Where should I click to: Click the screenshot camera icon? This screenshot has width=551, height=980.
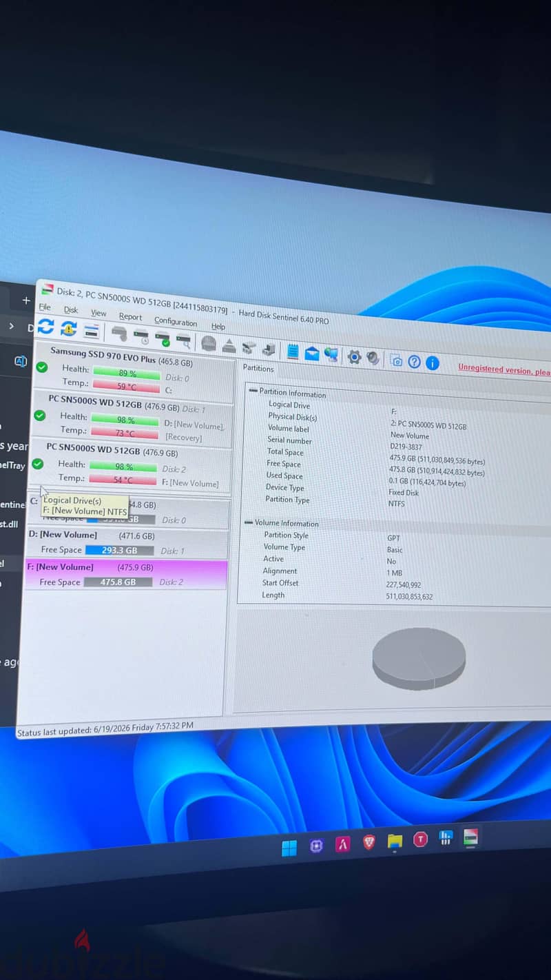click(x=396, y=360)
